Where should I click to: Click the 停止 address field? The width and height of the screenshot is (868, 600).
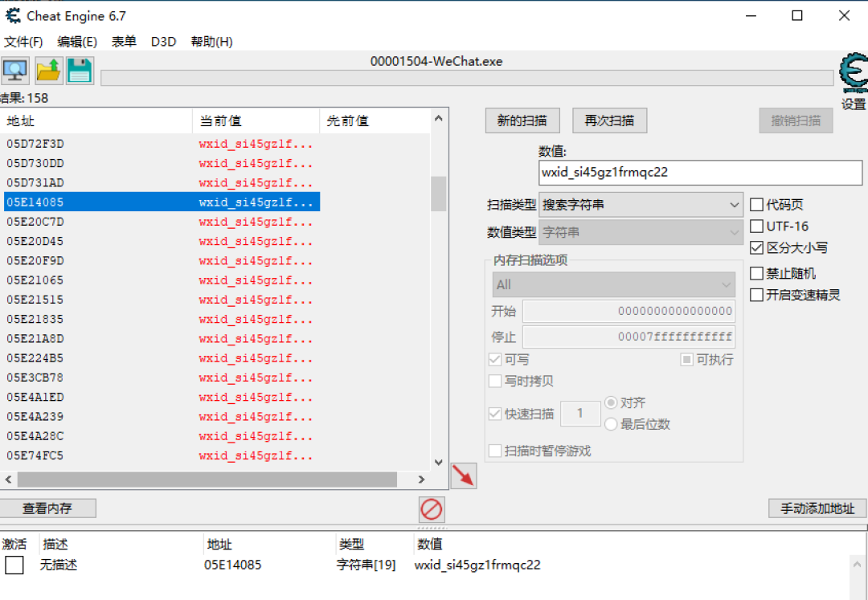pyautogui.click(x=628, y=337)
